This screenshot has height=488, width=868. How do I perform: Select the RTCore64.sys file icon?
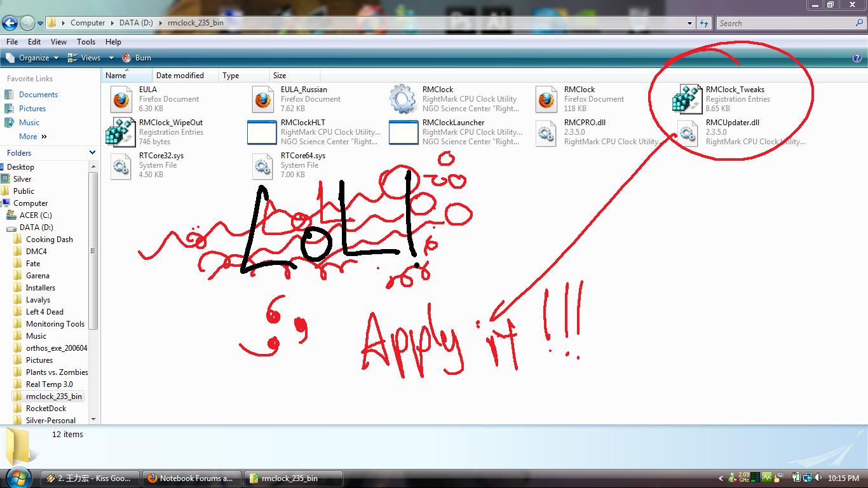click(262, 166)
